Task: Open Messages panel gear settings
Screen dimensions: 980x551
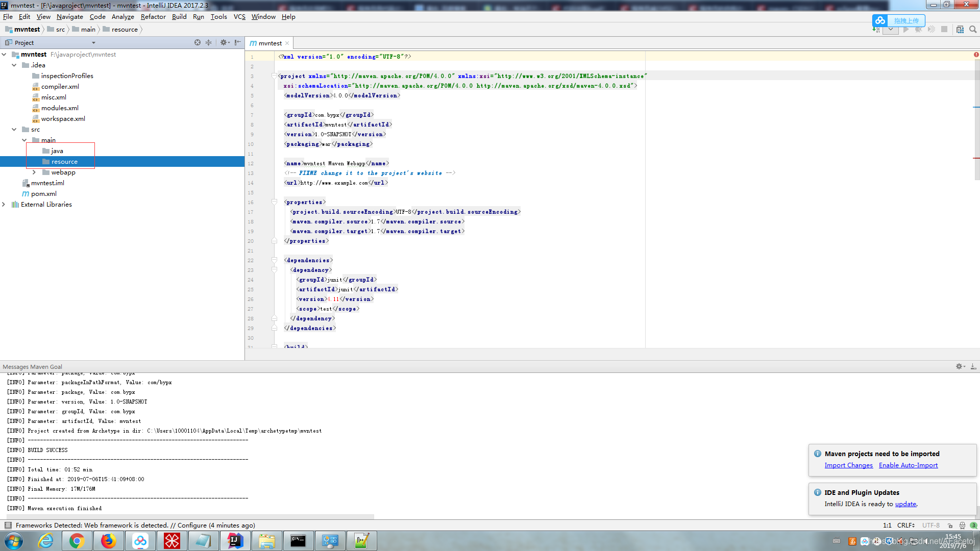Action: (959, 366)
